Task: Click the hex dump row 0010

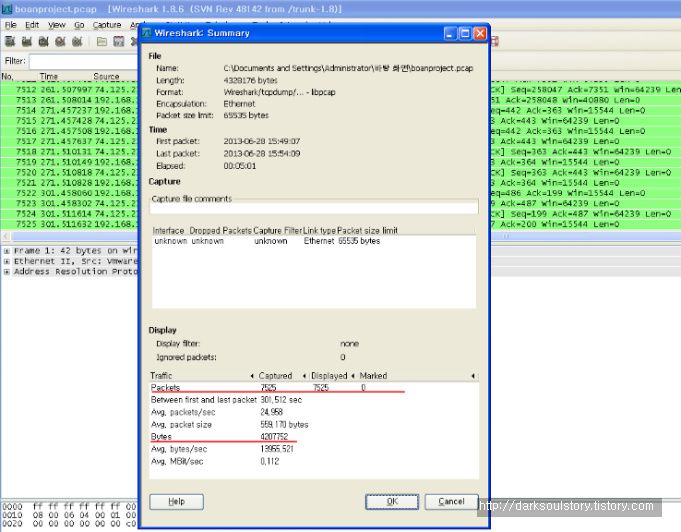Action: (69, 515)
